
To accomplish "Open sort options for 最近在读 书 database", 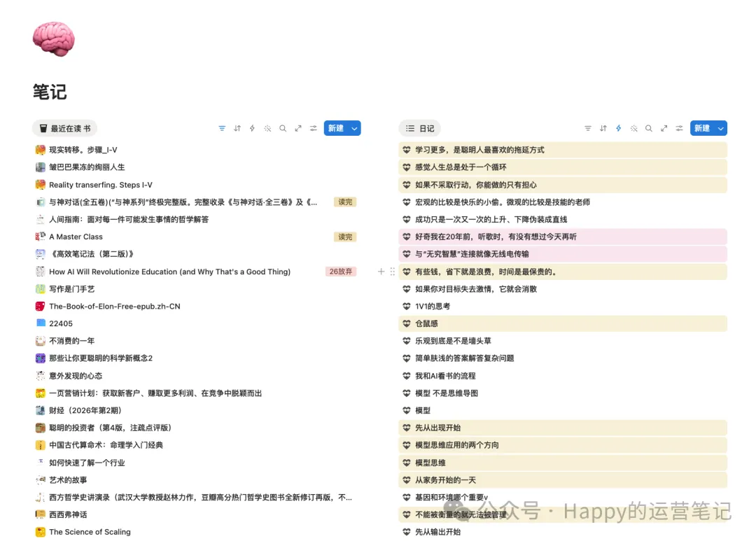I will tap(237, 129).
